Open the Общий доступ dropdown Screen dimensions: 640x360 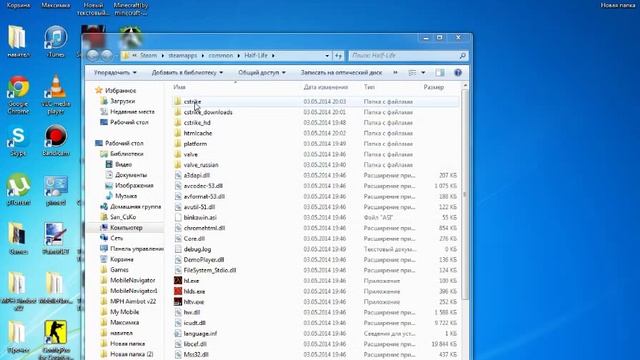(262, 73)
